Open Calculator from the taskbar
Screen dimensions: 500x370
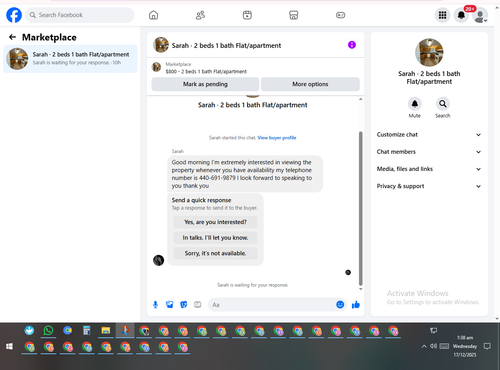click(x=87, y=331)
